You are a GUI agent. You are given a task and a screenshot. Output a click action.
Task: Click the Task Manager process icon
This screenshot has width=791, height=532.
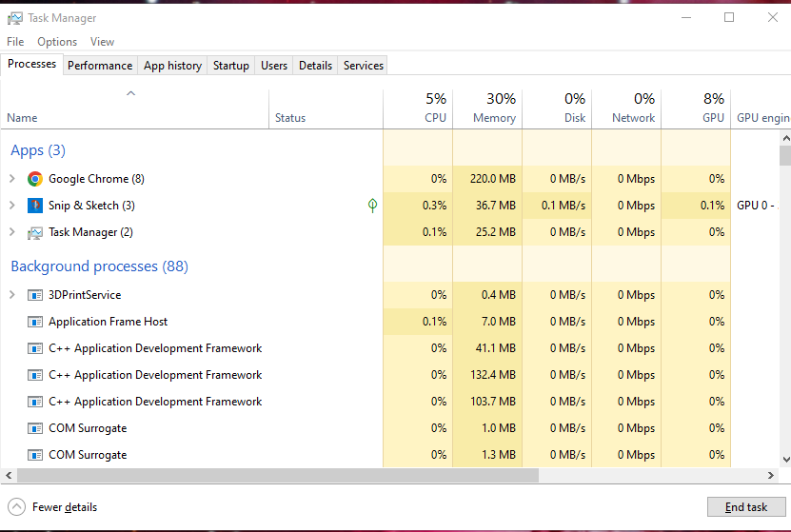point(35,232)
